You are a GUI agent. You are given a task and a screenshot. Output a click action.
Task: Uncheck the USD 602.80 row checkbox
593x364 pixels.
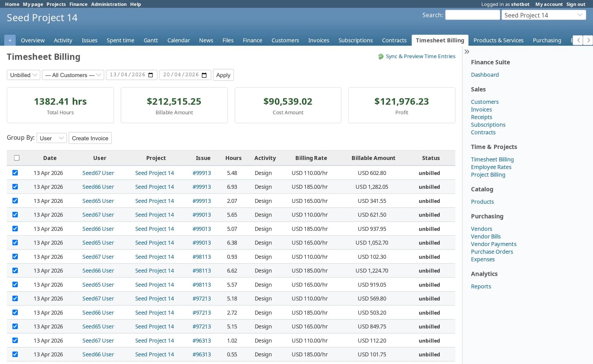(x=15, y=173)
